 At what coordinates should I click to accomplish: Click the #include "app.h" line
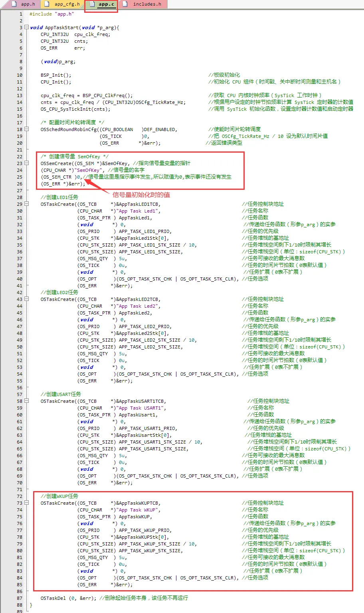pyautogui.click(x=51, y=14)
